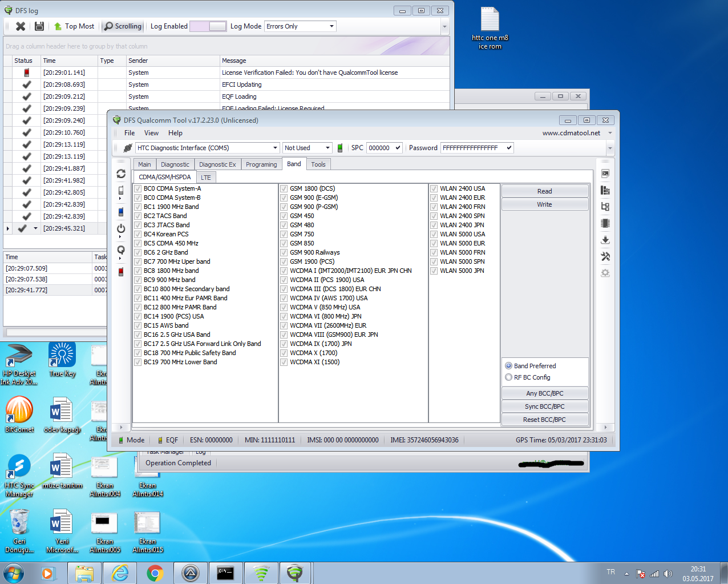Screen dimensions: 728x584
Task: Save the DFS log with the floppy icon
Action: tap(39, 26)
